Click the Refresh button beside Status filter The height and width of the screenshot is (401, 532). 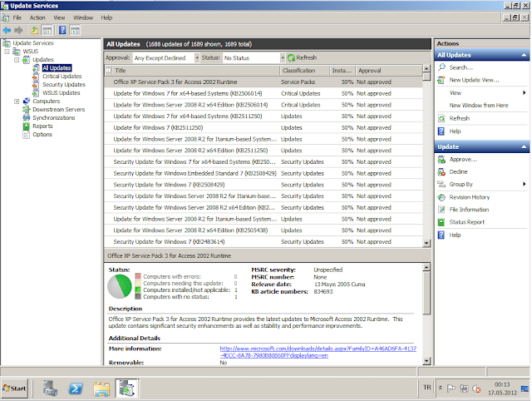pos(302,57)
